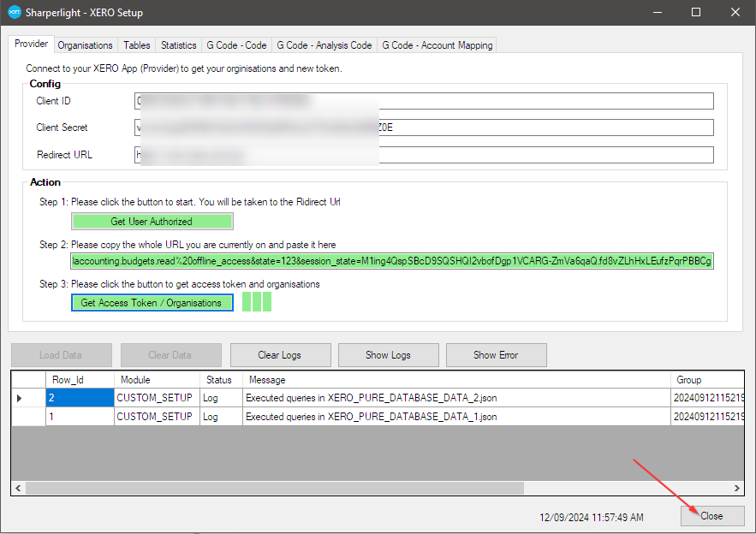Open the Tables tab
The width and height of the screenshot is (756, 534).
click(136, 45)
